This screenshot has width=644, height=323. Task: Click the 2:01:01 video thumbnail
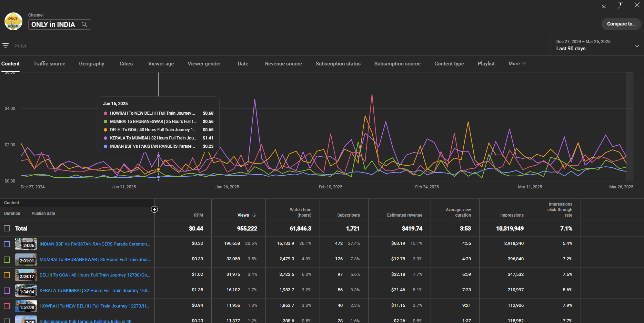tap(26, 259)
